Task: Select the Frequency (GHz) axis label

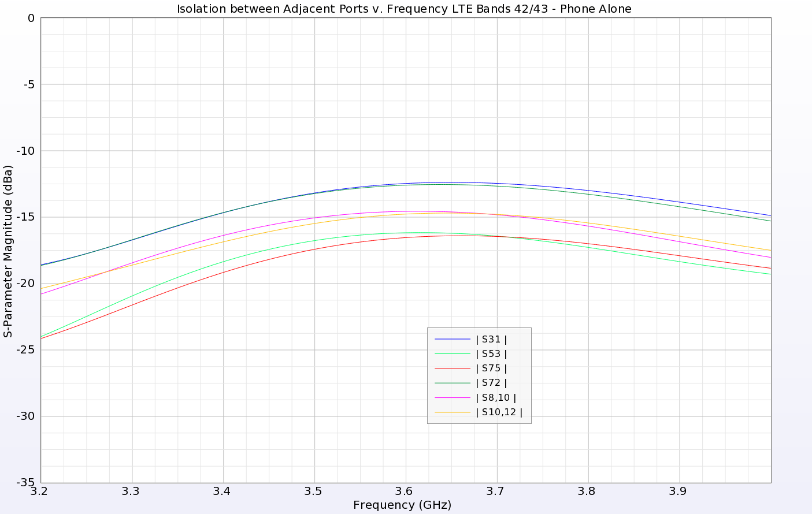Action: [403, 504]
